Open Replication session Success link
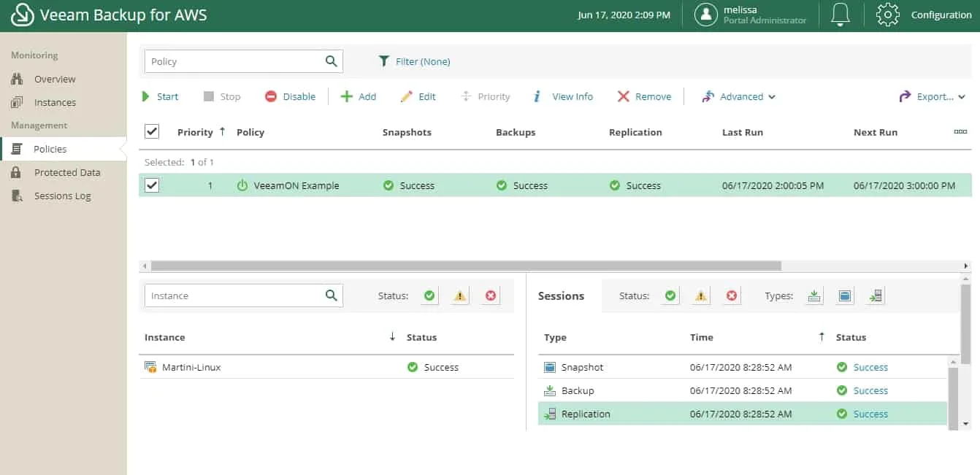Screen dimensions: 980x475 click(870, 414)
